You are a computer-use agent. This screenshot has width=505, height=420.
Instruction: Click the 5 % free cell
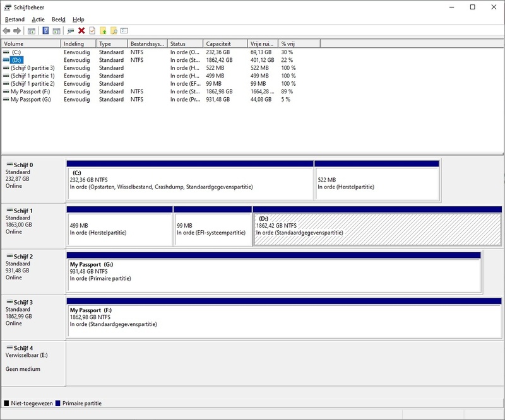coord(285,100)
